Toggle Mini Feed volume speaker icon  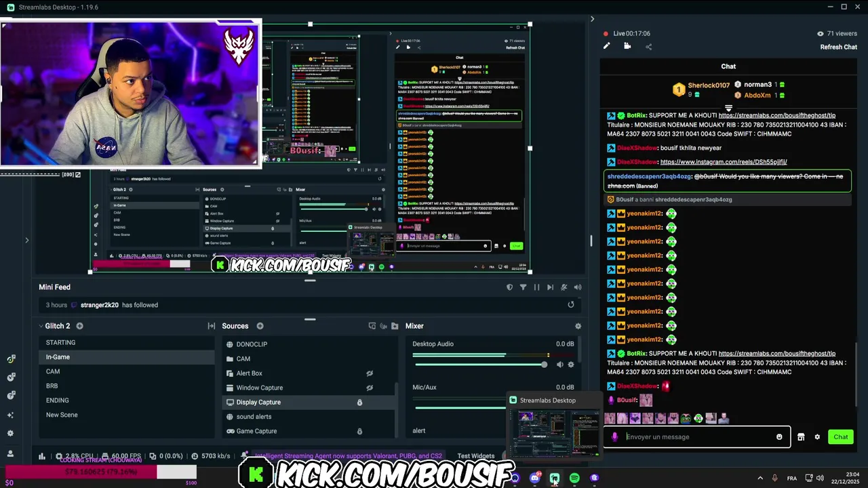578,287
